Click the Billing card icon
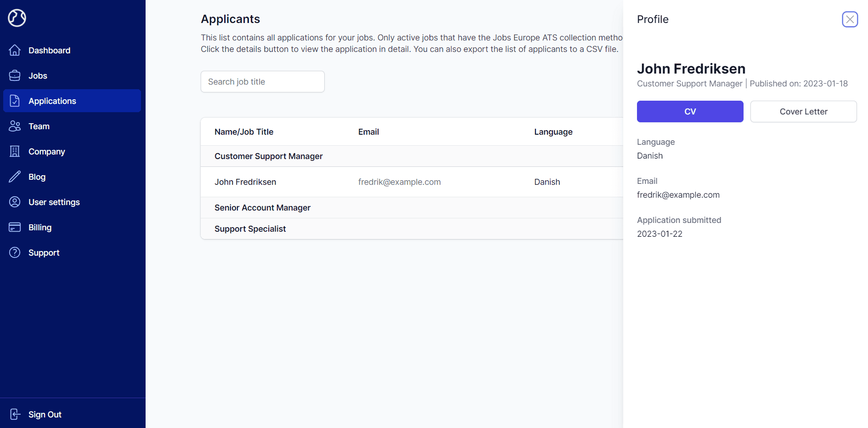Viewport: 868px width, 428px height. pos(15,227)
